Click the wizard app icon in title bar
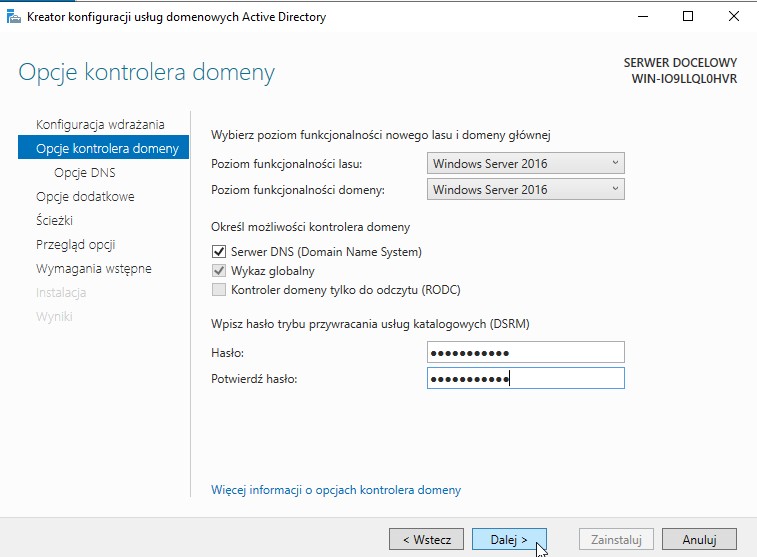The image size is (757, 557). pyautogui.click(x=14, y=17)
